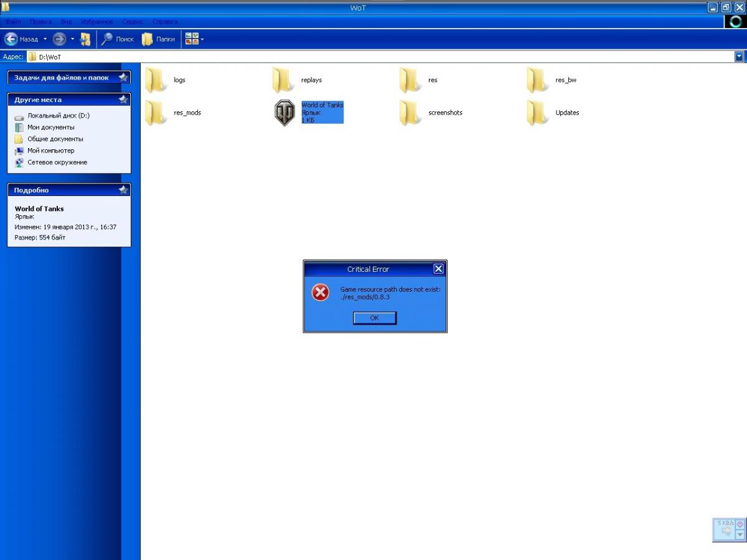Screen dimensions: 747x560
Task: Collapse the Подробно details panel
Action: tap(123, 190)
